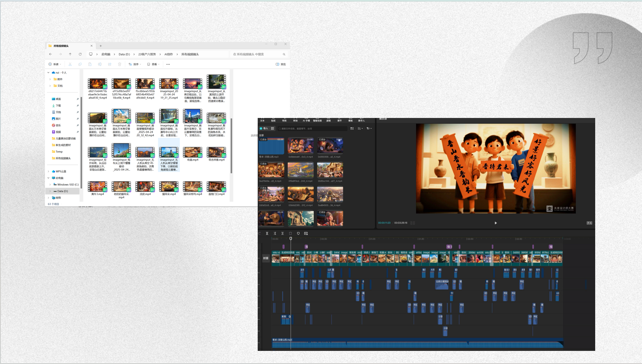Click the grid layout icon beside 导入

pyautogui.click(x=272, y=128)
